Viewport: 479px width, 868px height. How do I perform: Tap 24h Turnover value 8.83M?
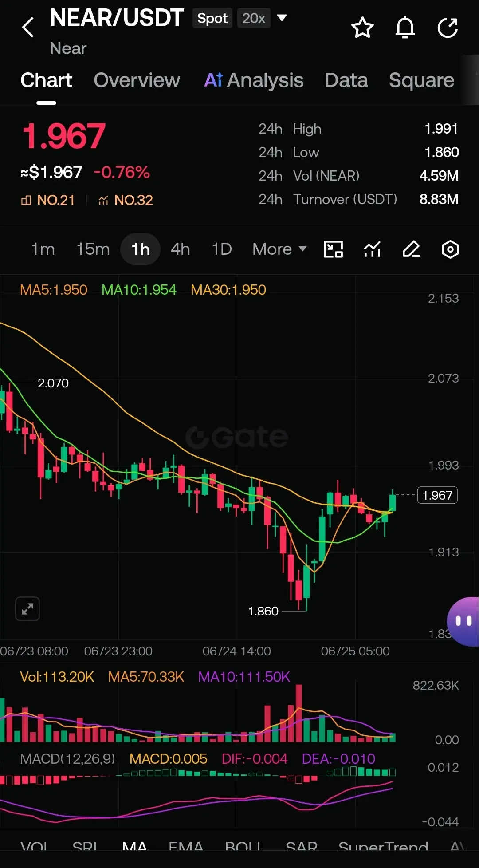click(x=439, y=199)
